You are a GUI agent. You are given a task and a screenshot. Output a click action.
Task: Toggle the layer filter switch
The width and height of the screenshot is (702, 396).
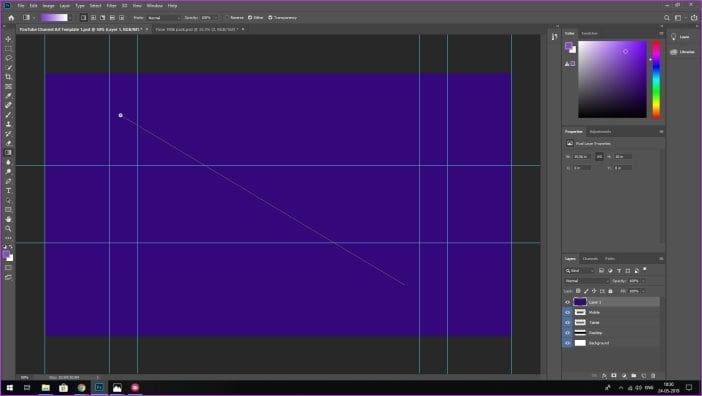click(645, 269)
